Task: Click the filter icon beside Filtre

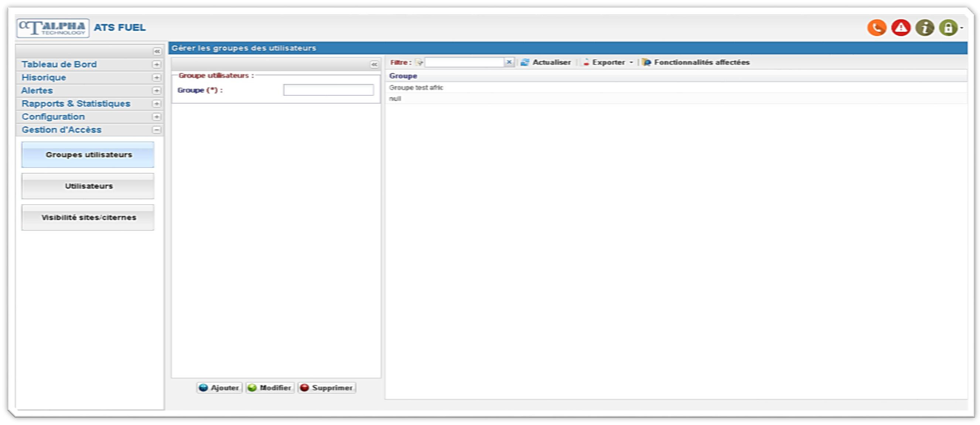Action: point(419,62)
